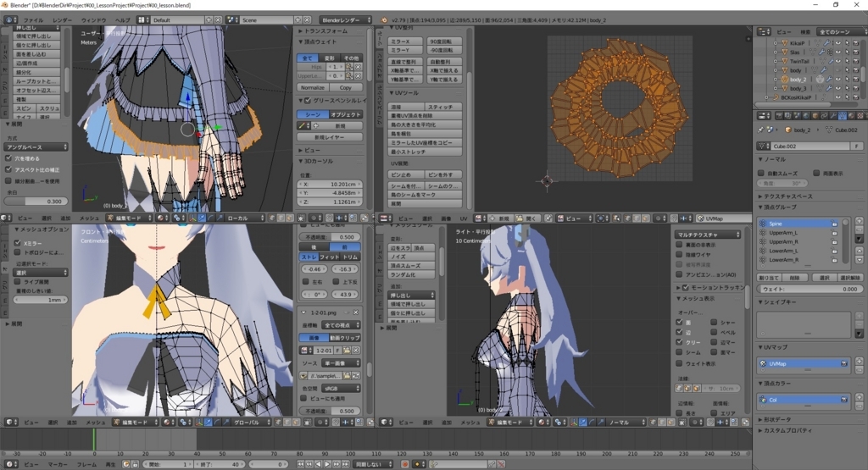
Task: Open Mesh menu in bottom-left viewport header
Action: (95, 422)
